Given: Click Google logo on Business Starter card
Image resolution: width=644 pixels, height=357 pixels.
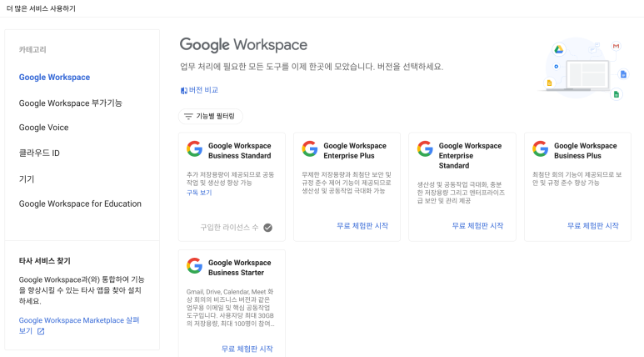Looking at the screenshot, I should 195,266.
